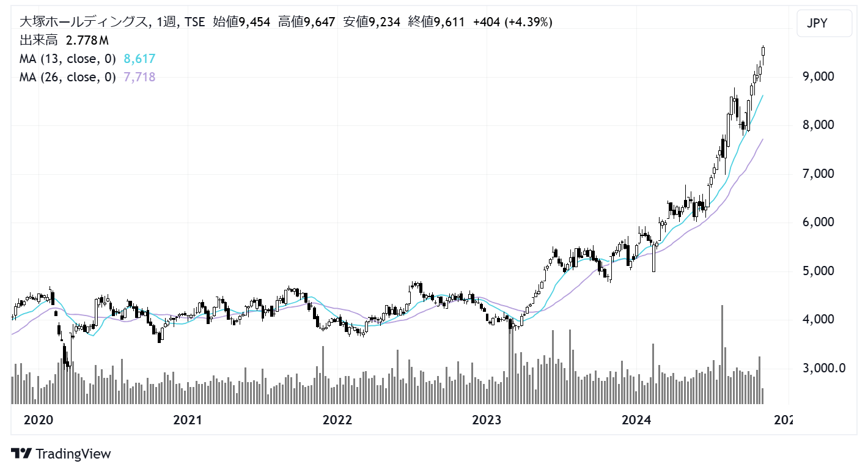868x472 pixels.
Task: Click the 高値9,647 high price
Action: tap(306, 23)
